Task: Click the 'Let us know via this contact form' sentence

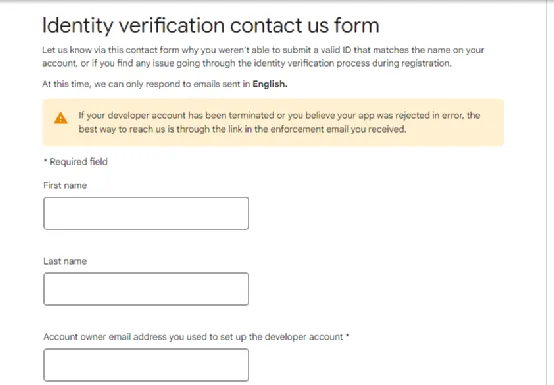Action: tap(111, 50)
